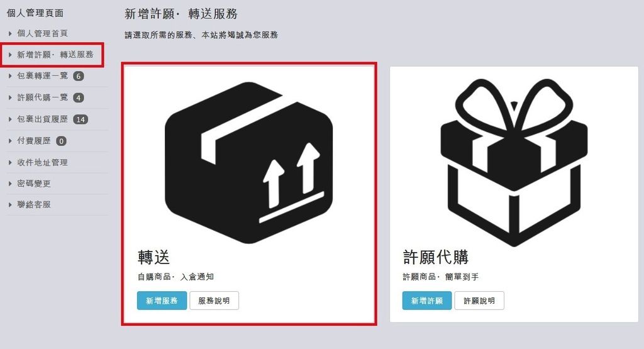Image resolution: width=644 pixels, height=349 pixels.
Task: Click the arrow before 收件地址管理
Action: (x=10, y=163)
